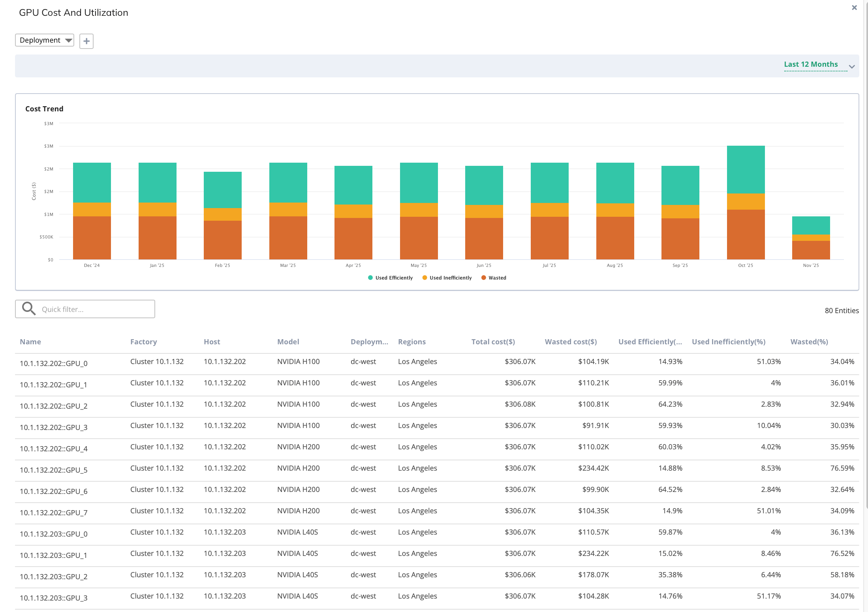Viewport: 868px width, 612px height.
Task: Sort by Total cost($) column
Action: [493, 342]
